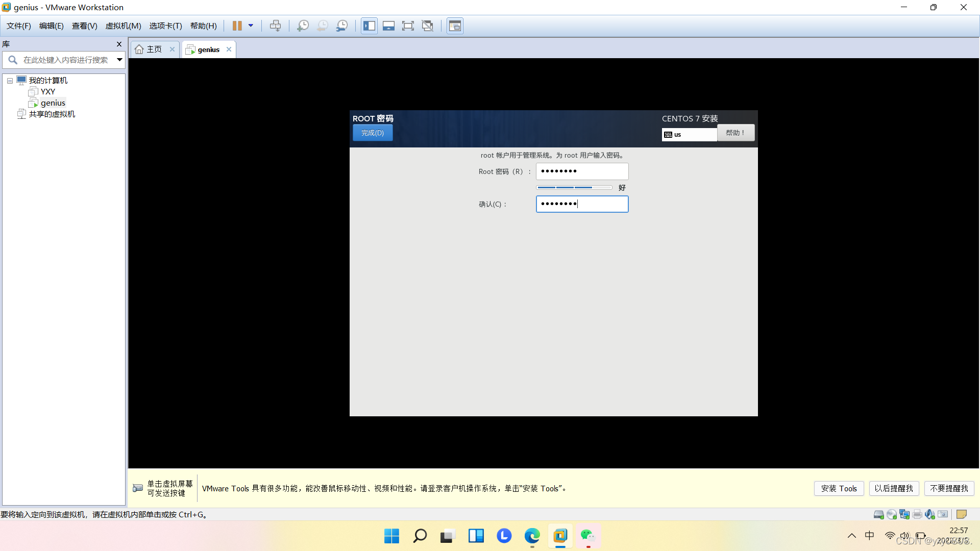Send Ctrl+Alt+Del to the virtual machine

[275, 26]
